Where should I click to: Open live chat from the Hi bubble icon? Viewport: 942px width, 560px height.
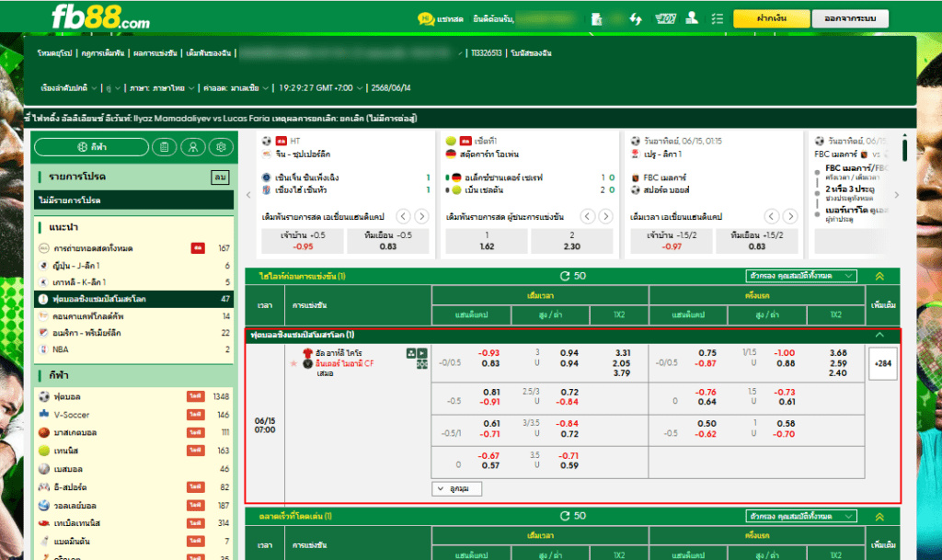pos(426,19)
